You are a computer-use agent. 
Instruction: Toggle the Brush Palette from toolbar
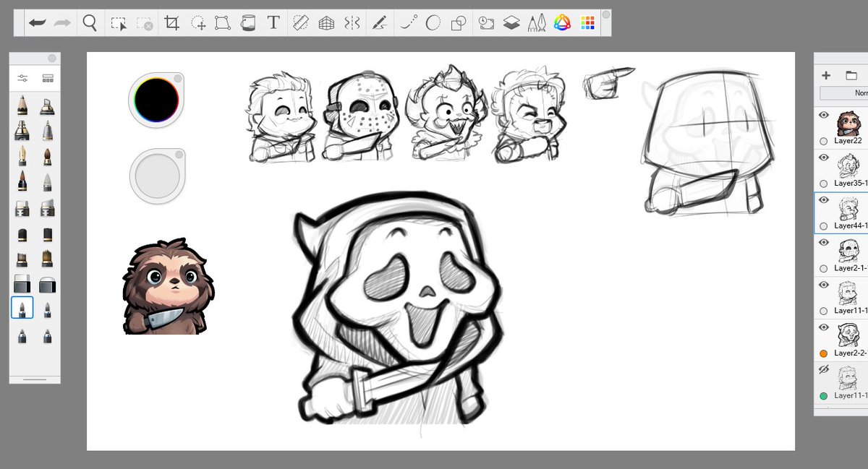coord(537,23)
